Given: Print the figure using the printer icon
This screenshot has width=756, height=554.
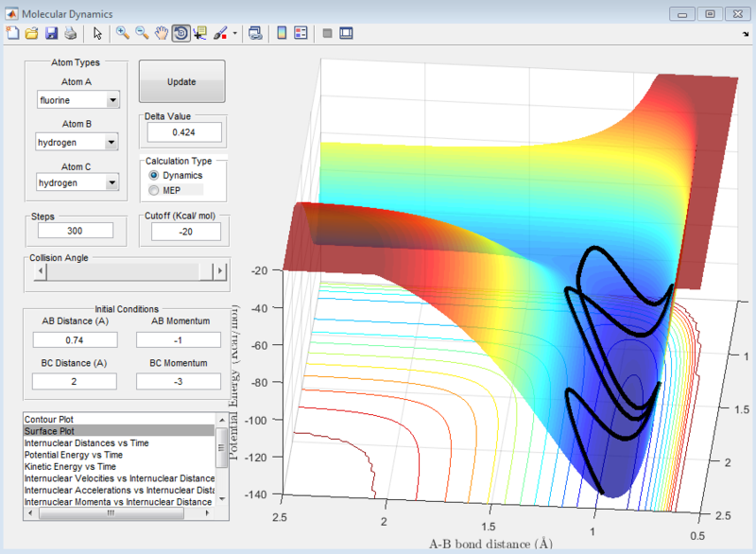Looking at the screenshot, I should (70, 33).
